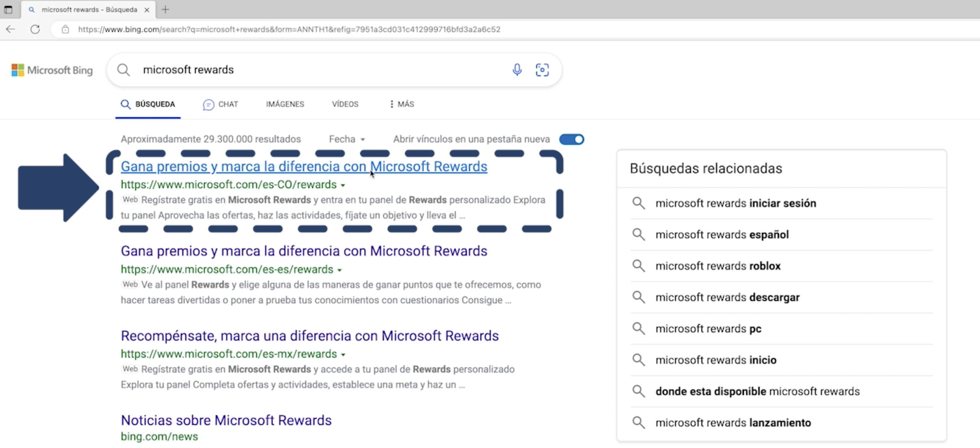The image size is (980, 448).
Task: Click the magnifier icon inside the search bar
Action: [x=124, y=69]
